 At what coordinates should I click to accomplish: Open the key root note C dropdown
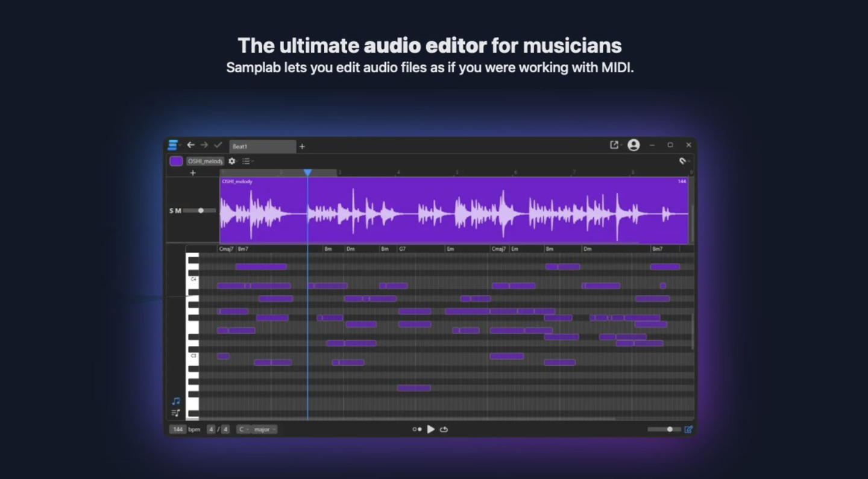244,430
